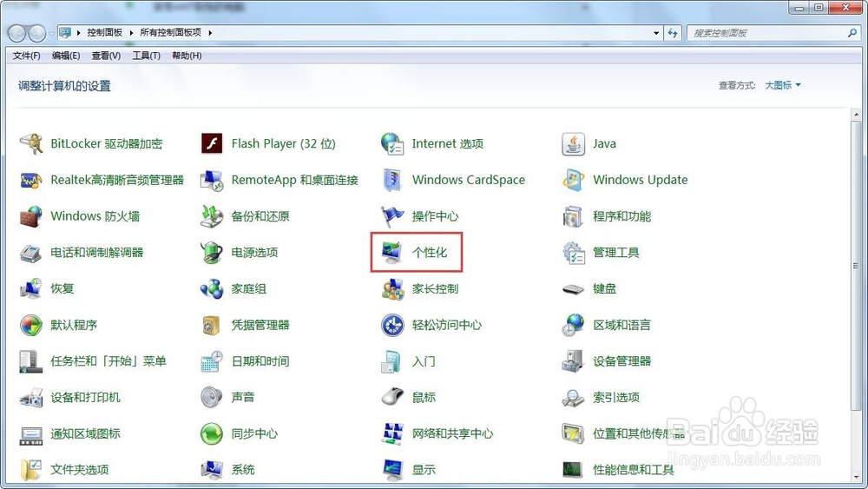Click the refresh button beside address bar

[x=673, y=33]
